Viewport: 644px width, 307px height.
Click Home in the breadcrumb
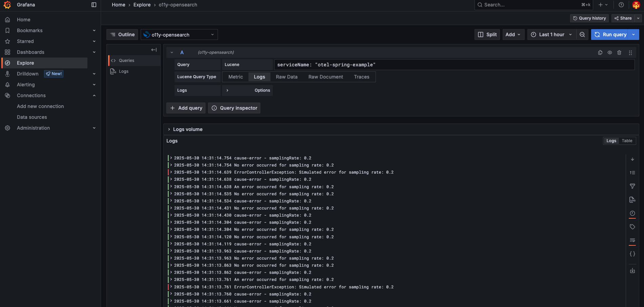tap(118, 5)
